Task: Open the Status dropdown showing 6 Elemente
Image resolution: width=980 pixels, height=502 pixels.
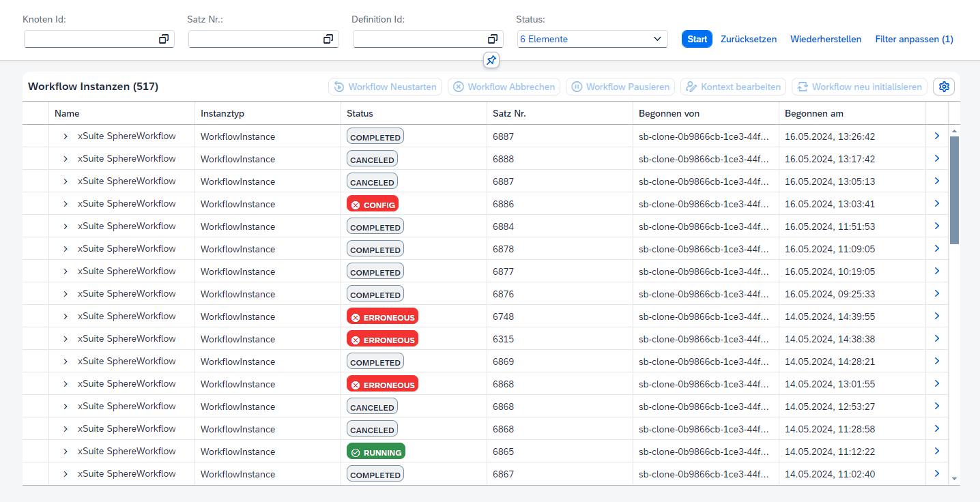Action: coord(592,39)
